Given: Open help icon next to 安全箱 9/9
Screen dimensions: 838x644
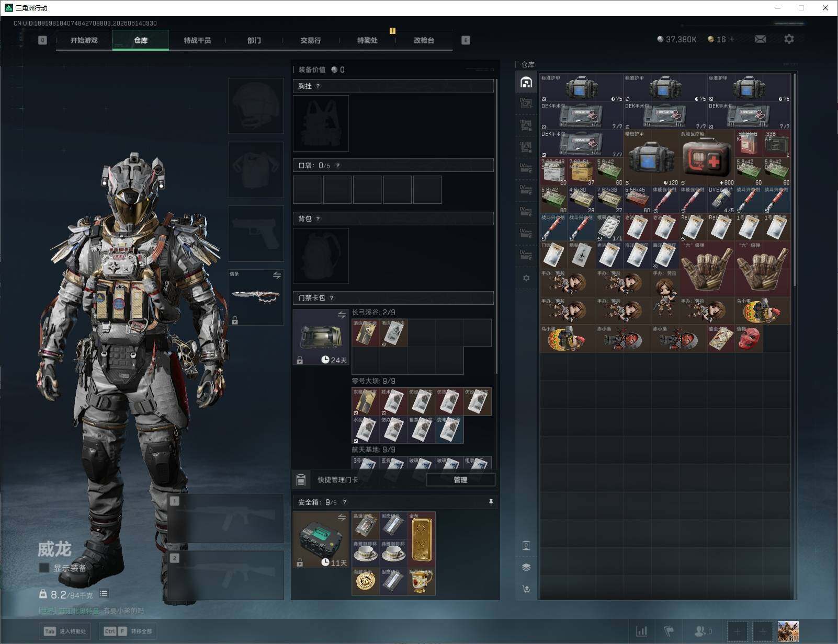Looking at the screenshot, I should point(344,502).
